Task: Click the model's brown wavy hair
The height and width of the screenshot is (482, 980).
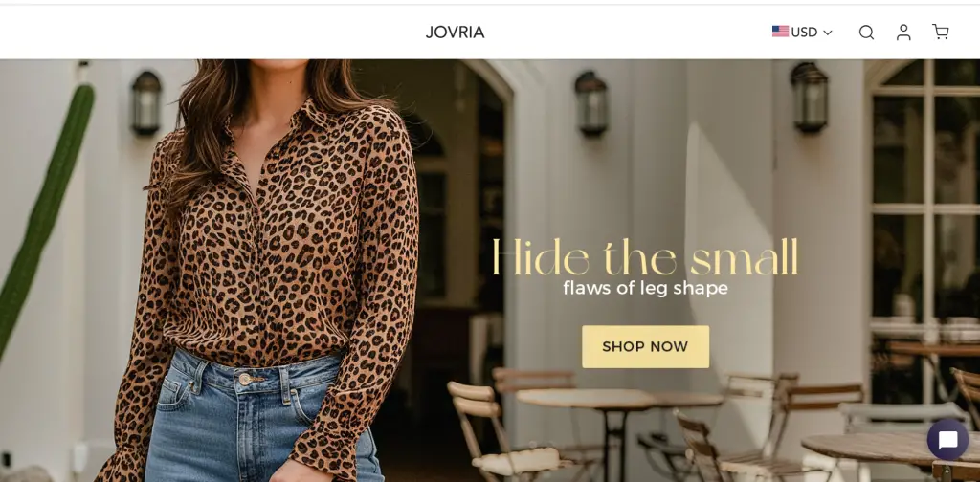Action: [207, 125]
